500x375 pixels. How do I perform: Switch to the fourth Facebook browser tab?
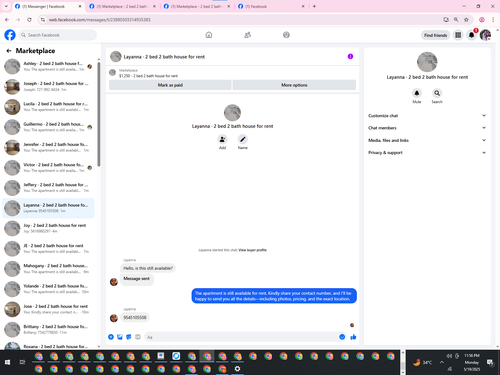pyautogui.click(x=271, y=6)
